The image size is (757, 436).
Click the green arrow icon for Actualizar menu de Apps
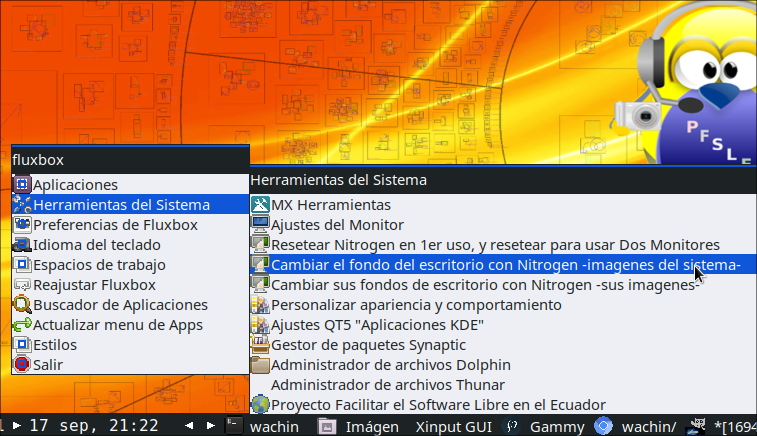point(22,324)
